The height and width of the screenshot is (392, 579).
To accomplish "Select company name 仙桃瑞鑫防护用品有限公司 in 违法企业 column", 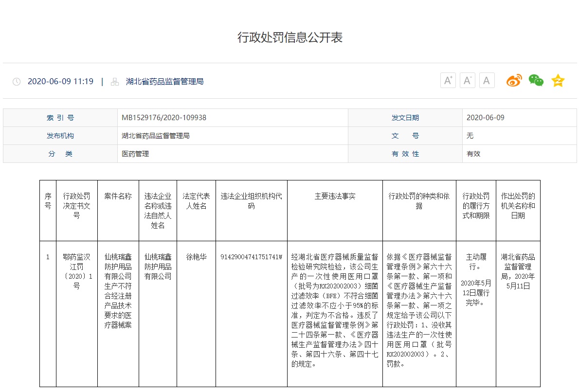I will coord(158,267).
